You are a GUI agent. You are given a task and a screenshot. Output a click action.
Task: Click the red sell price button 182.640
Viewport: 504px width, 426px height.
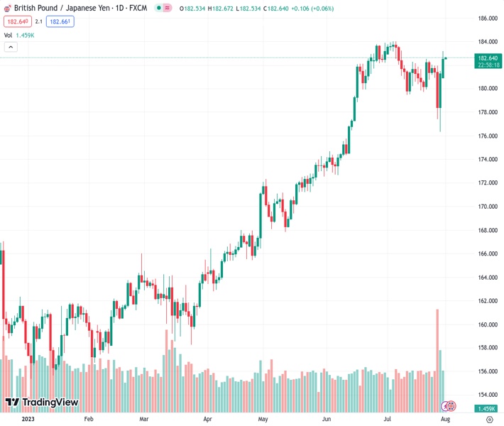pyautogui.click(x=17, y=21)
